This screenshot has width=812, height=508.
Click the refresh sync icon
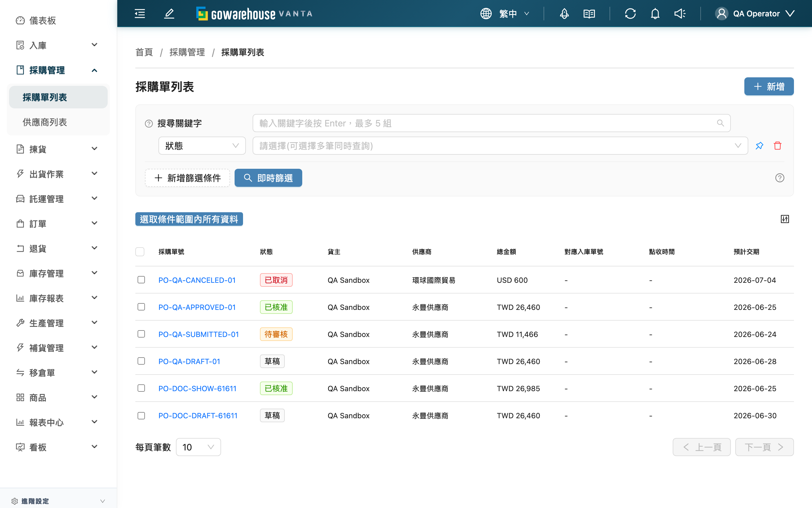(x=630, y=14)
